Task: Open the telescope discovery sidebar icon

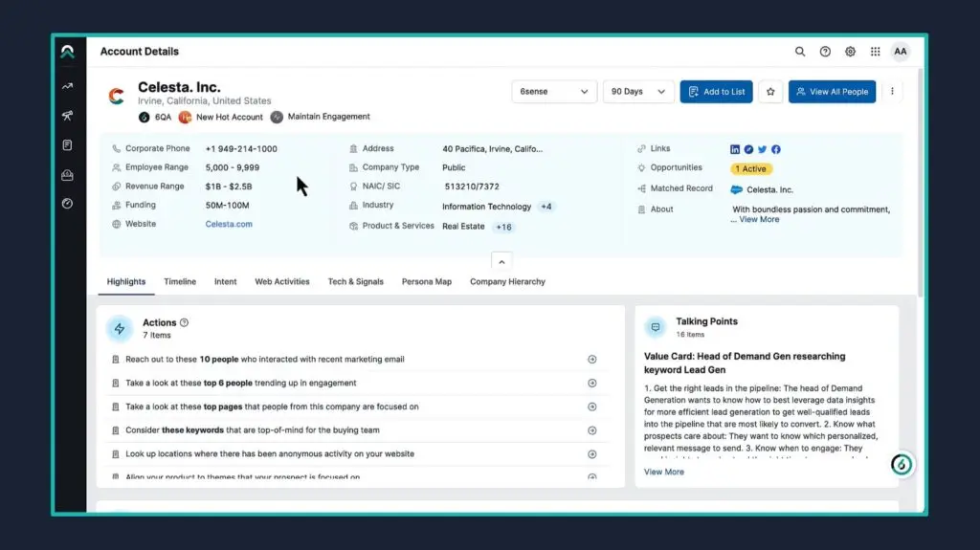Action: point(68,116)
